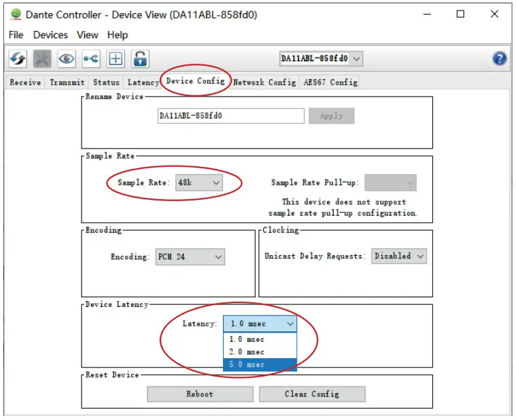517x420 pixels.
Task: Choose the highlighted 5.0 msec latency option
Action: point(260,365)
